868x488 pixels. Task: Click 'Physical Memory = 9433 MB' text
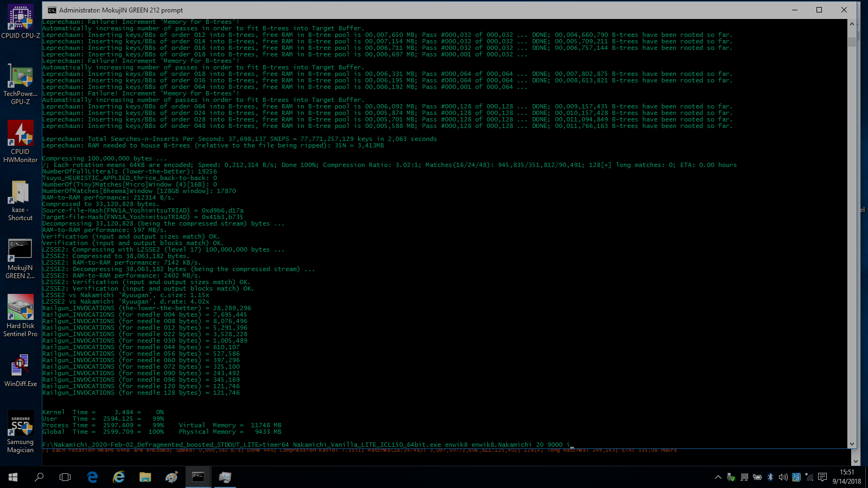[x=230, y=432]
